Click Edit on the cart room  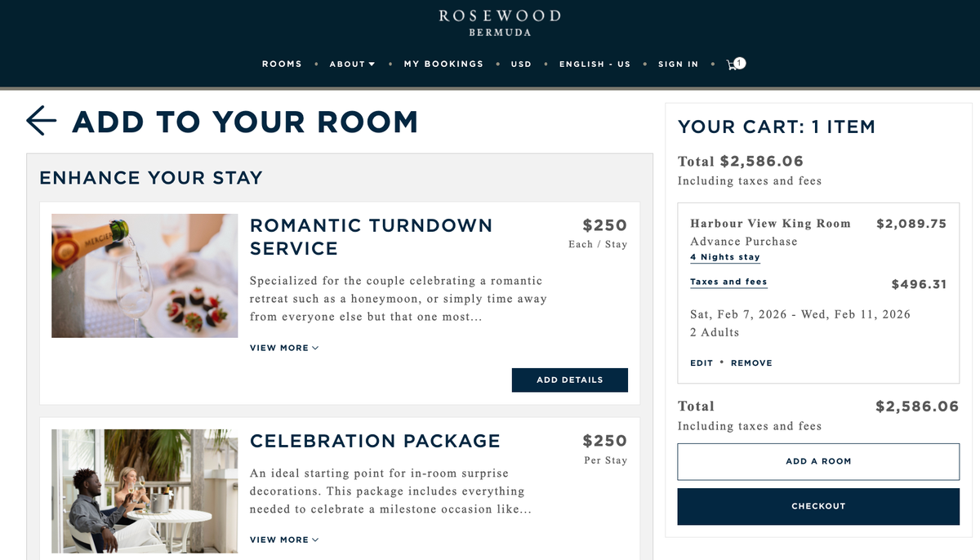point(702,363)
